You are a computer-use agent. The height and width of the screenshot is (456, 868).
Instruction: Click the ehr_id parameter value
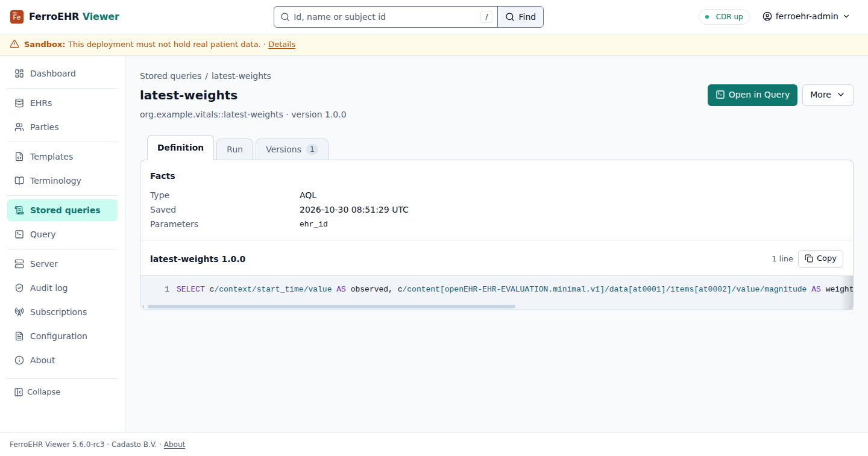click(313, 224)
